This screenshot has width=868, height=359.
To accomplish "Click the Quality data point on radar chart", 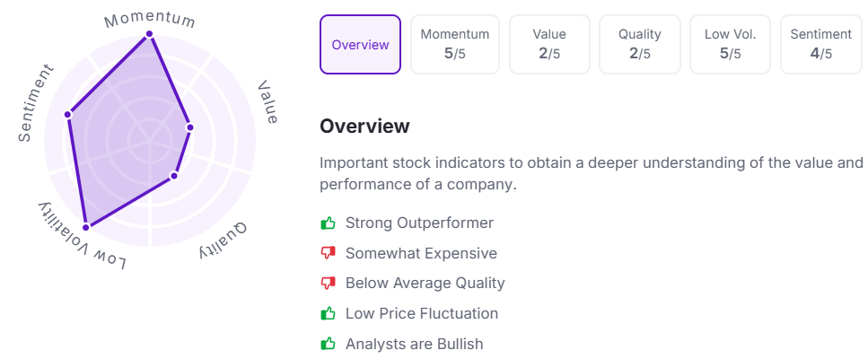I will (x=174, y=176).
